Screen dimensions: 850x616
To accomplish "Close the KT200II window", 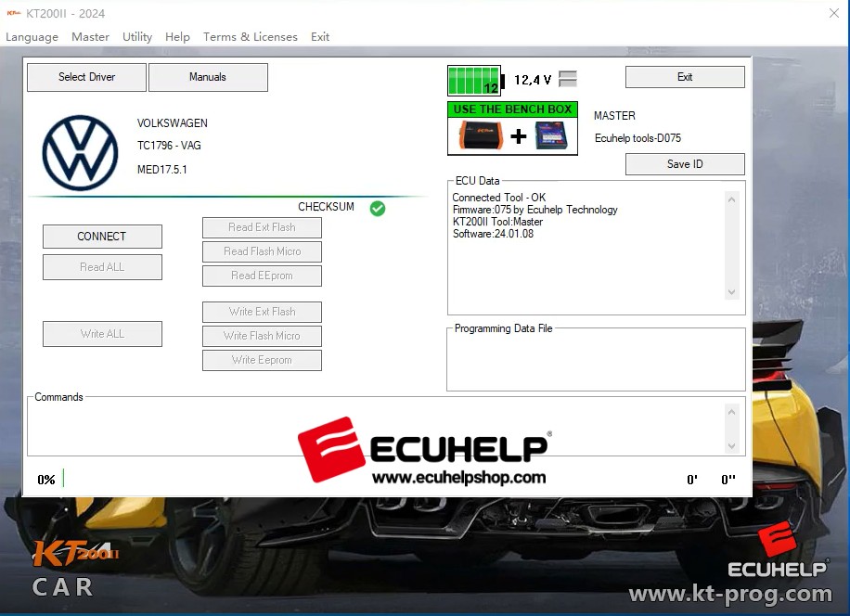I will pos(834,13).
